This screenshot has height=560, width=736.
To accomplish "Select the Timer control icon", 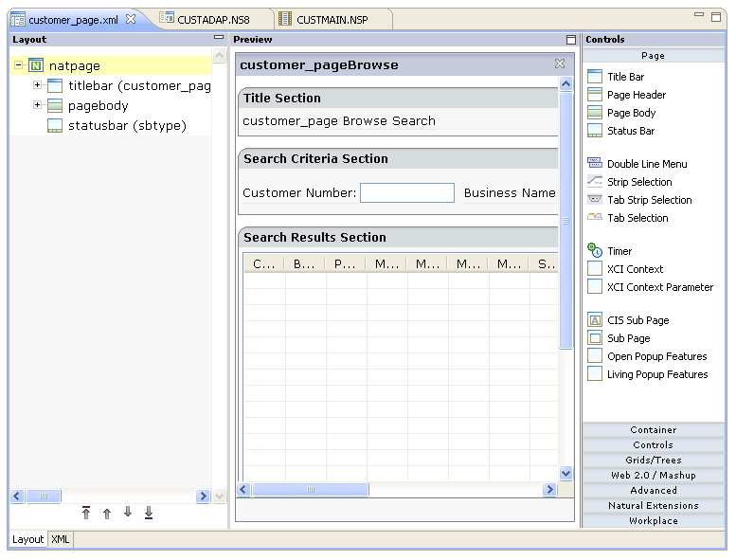I will [595, 251].
